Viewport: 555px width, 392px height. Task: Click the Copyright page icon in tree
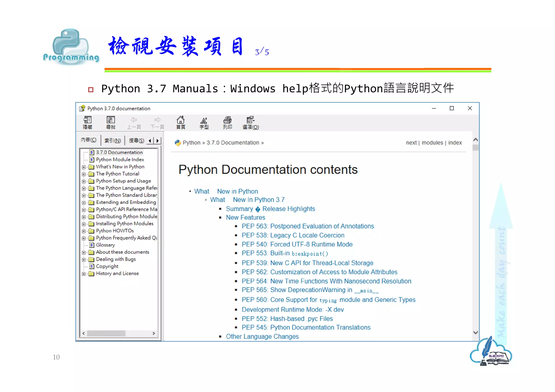[92, 266]
